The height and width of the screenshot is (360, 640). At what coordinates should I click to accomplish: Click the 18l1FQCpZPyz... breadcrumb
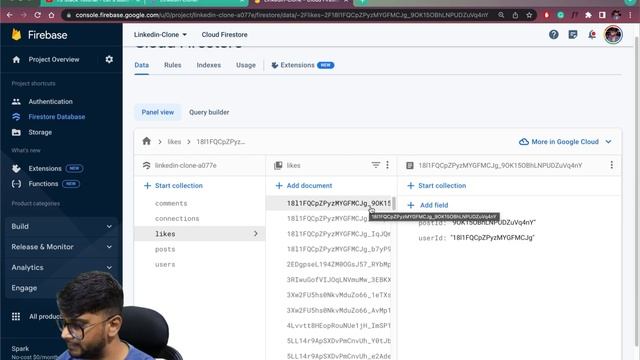pyautogui.click(x=220, y=142)
